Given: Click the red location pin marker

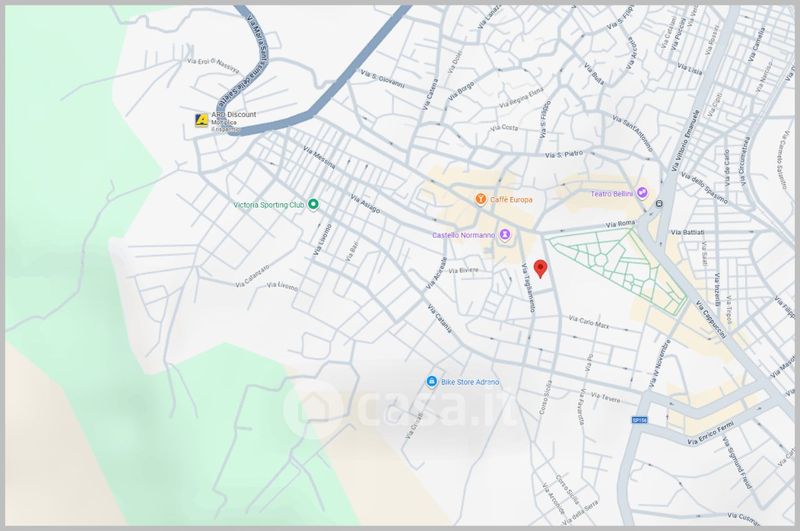Looking at the screenshot, I should click(540, 268).
